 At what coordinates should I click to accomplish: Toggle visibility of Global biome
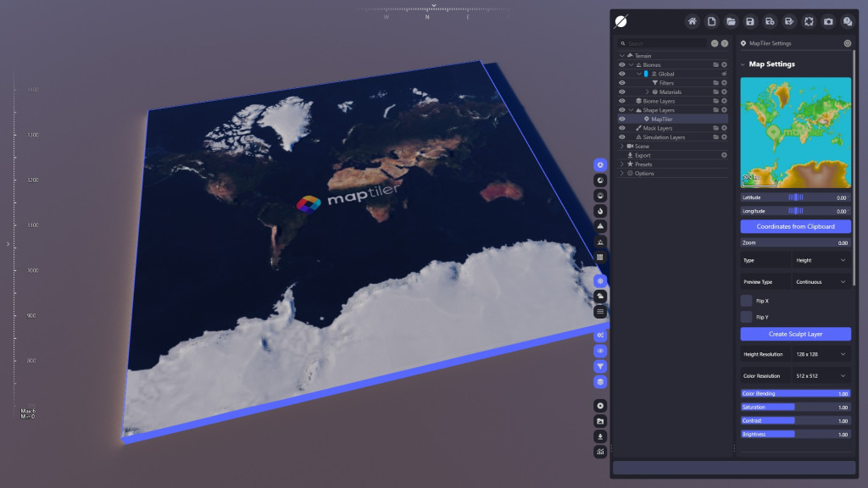click(621, 74)
